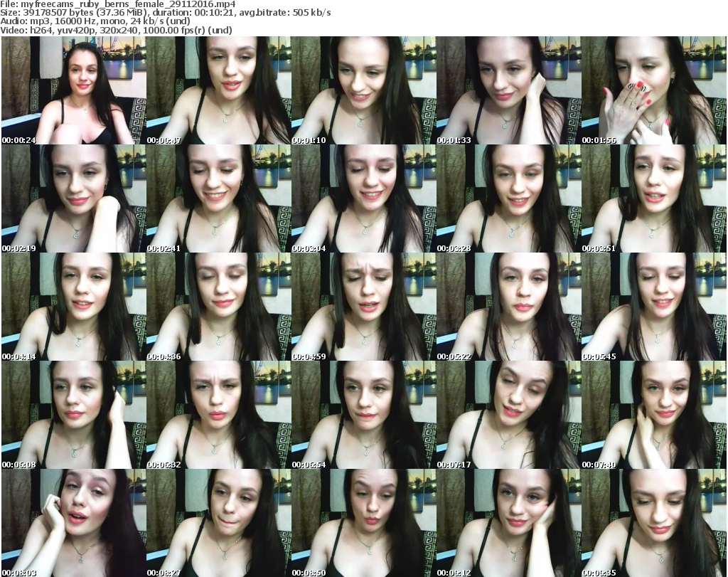Select the thumbnail timestamped 00:02:19
This screenshot has width=728, height=577.
pos(73,198)
